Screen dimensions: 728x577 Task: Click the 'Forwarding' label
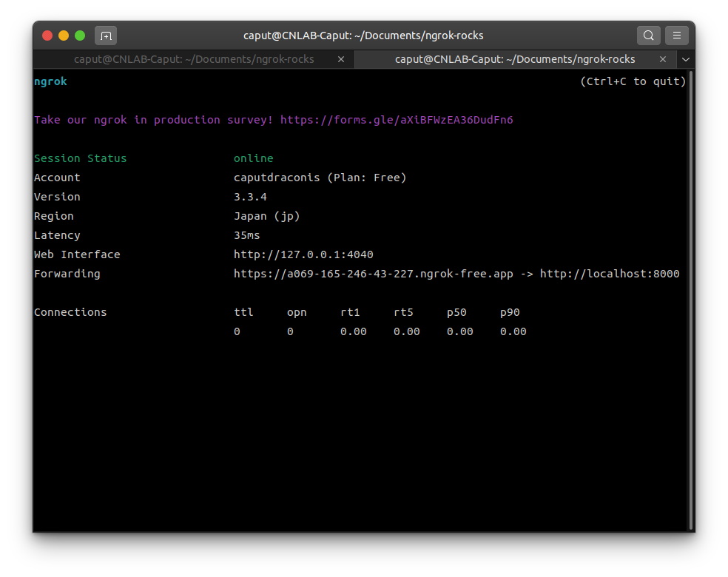(67, 274)
